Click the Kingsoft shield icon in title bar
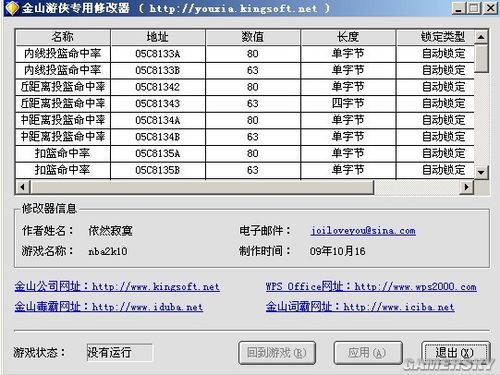This screenshot has width=500, height=375. [x=12, y=8]
